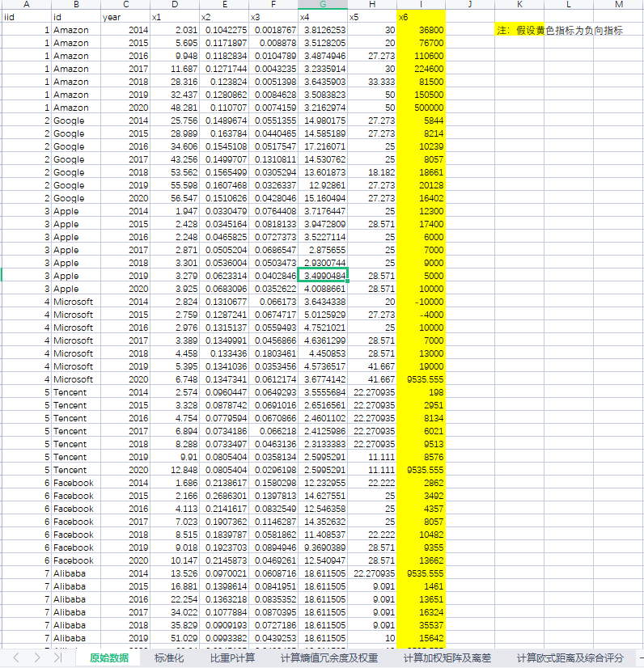Open the 原始数据 sheet tab
644x668 pixels.
click(x=109, y=657)
